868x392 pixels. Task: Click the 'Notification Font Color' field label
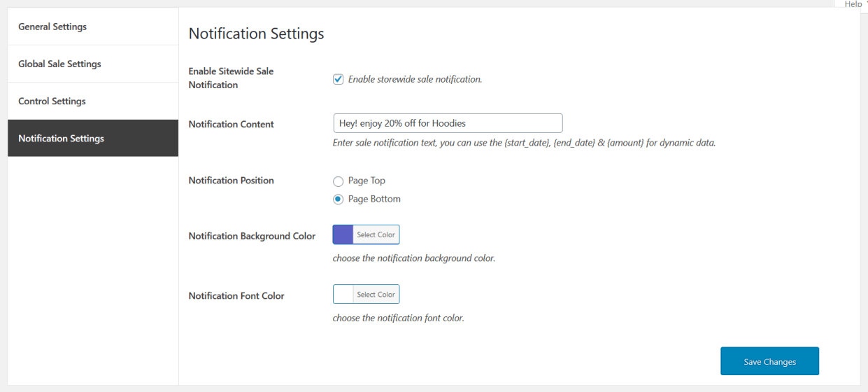coord(236,295)
